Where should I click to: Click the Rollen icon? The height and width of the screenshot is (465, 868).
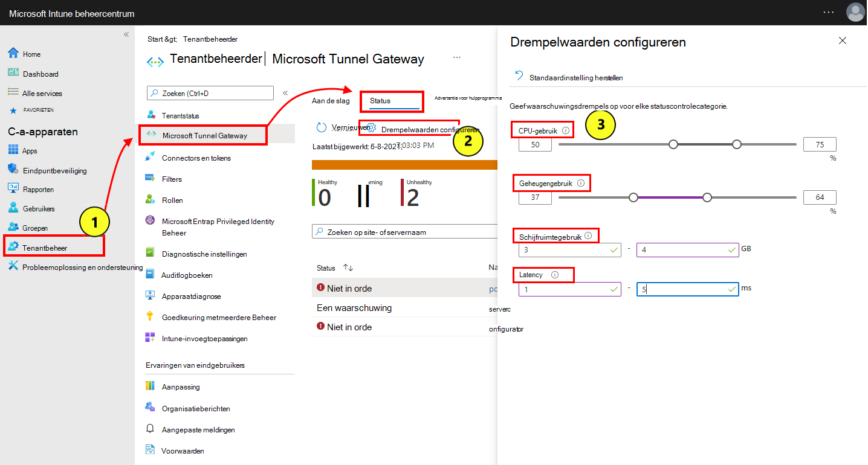(x=151, y=199)
